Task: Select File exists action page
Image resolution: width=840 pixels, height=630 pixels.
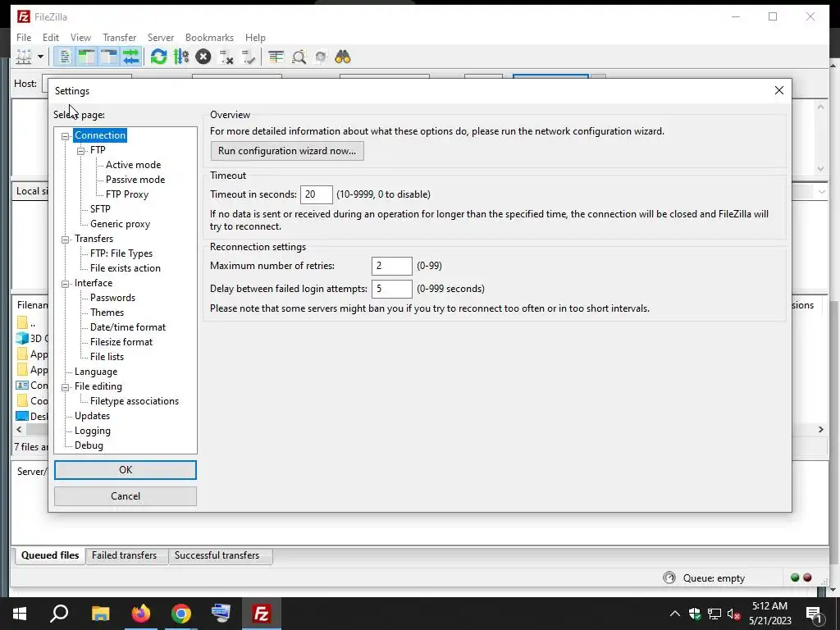Action: pyautogui.click(x=126, y=268)
